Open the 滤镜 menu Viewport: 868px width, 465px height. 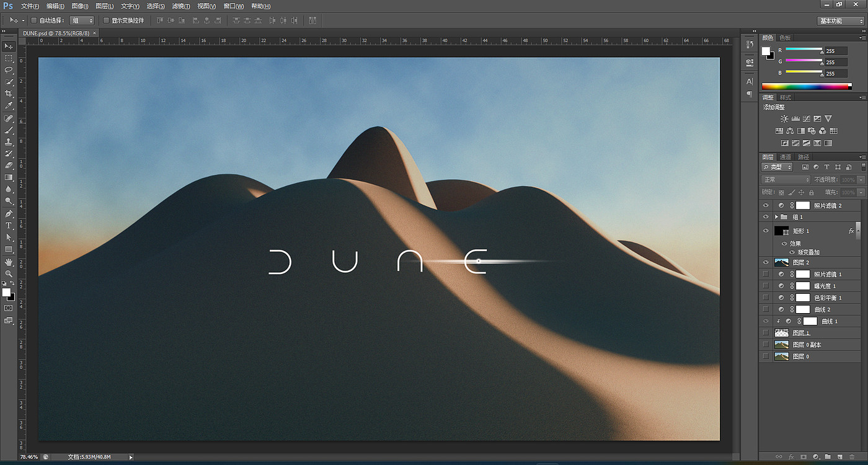coord(181,6)
